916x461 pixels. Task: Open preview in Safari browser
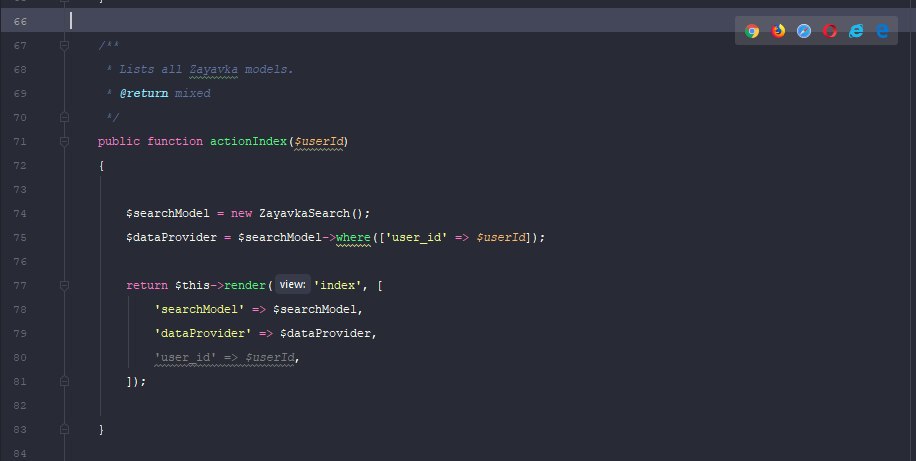(x=804, y=31)
